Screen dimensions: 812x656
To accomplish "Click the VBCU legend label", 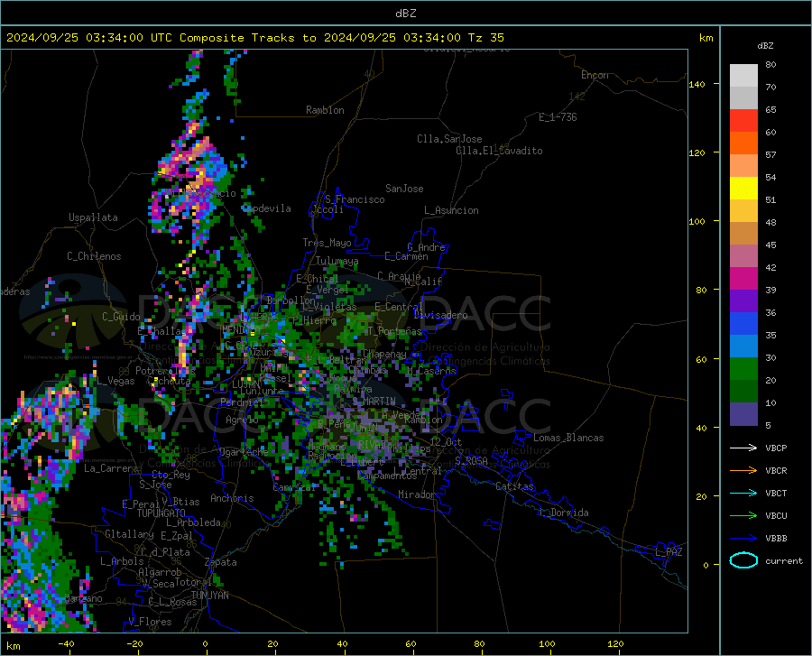I will coord(776,516).
